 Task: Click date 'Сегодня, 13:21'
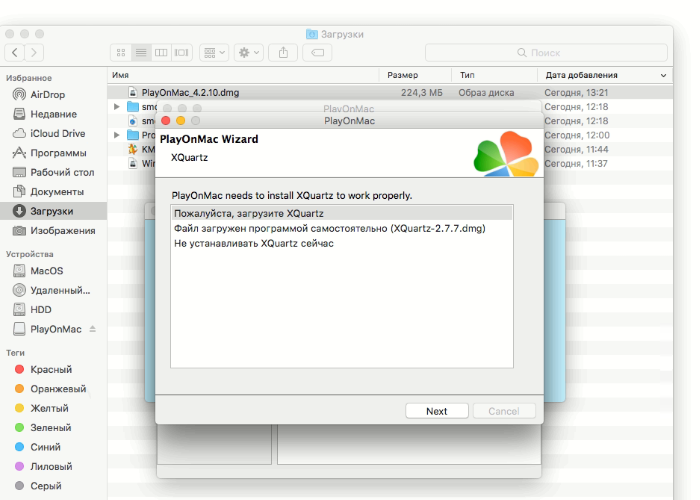tap(576, 92)
